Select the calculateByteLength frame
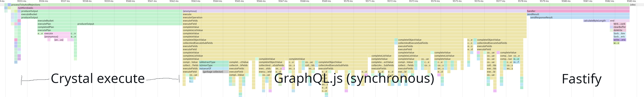Image resolution: width=644 pixels, height=97 pixels. tap(596, 21)
